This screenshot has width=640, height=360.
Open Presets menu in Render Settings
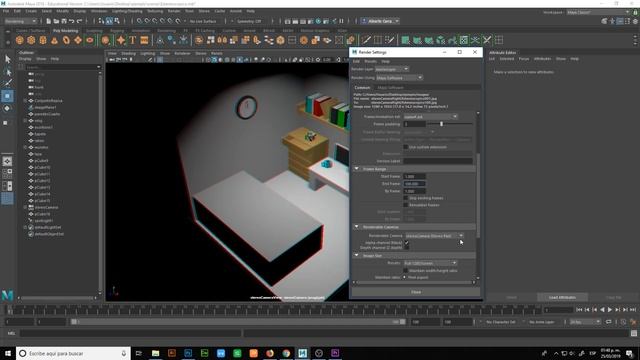[371, 61]
